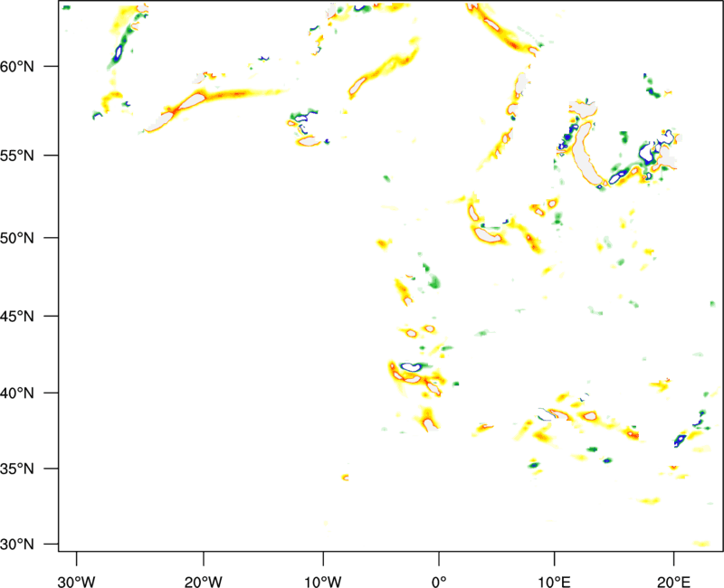Click the 30°N latitude axis label

click(x=17, y=545)
